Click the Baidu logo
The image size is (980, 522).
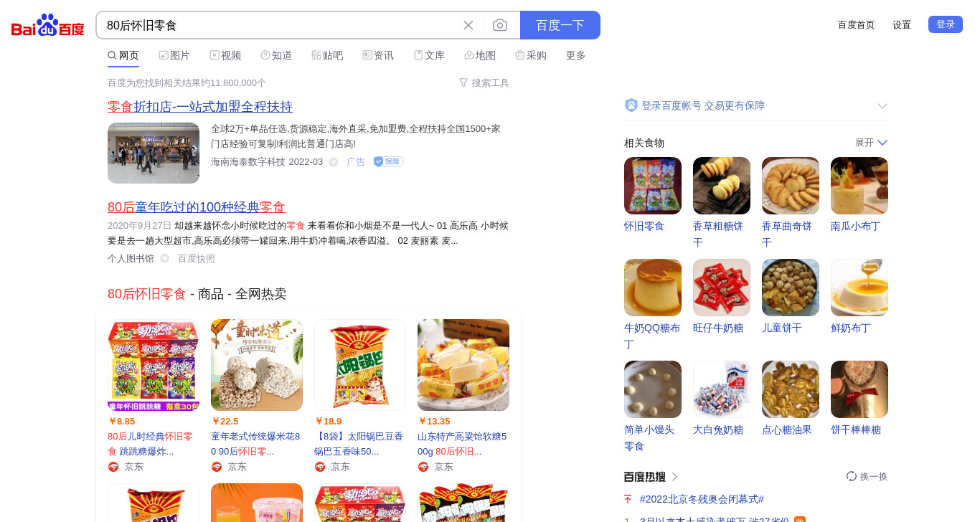[x=48, y=25]
